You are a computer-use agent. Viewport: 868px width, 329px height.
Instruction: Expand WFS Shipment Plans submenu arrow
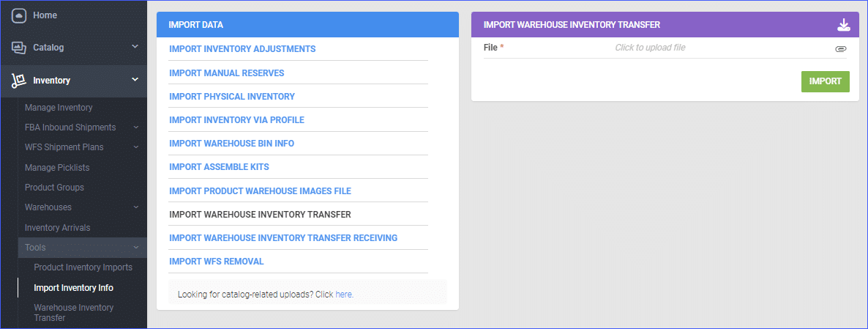tap(135, 147)
